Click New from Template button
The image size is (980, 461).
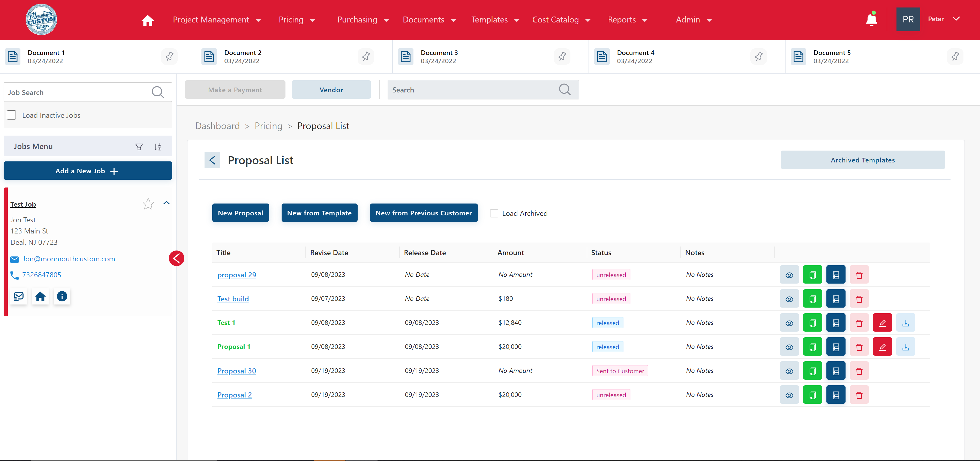tap(319, 213)
